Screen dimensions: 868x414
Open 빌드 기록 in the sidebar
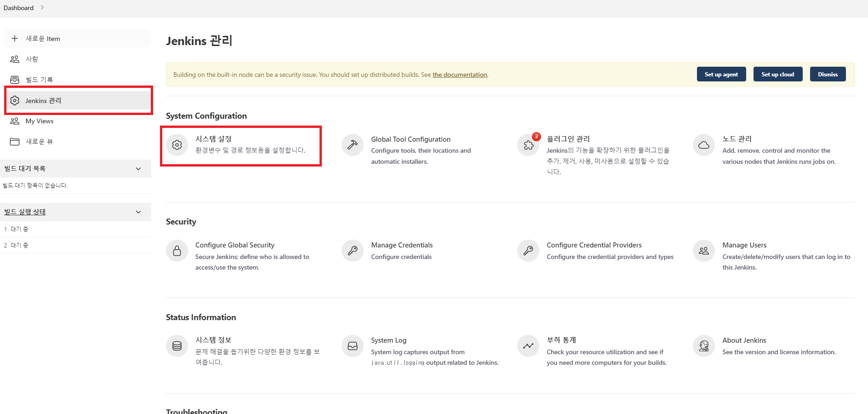click(x=77, y=80)
